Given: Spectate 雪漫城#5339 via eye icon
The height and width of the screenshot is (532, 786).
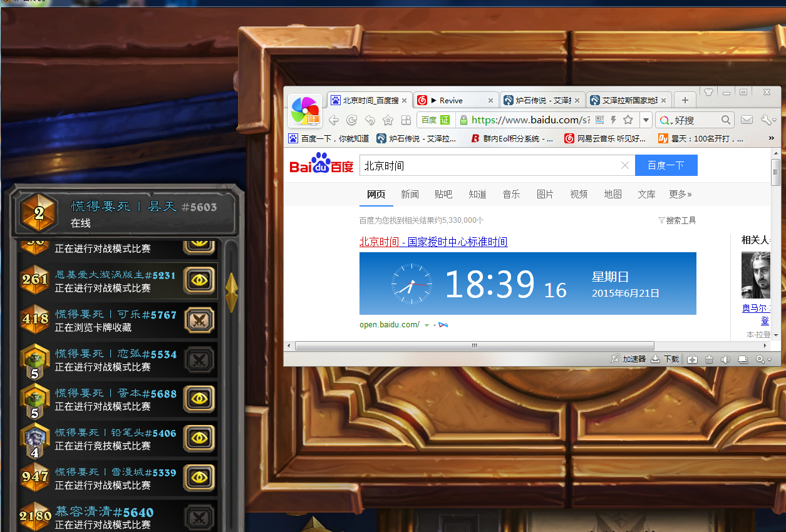Looking at the screenshot, I should tap(199, 478).
